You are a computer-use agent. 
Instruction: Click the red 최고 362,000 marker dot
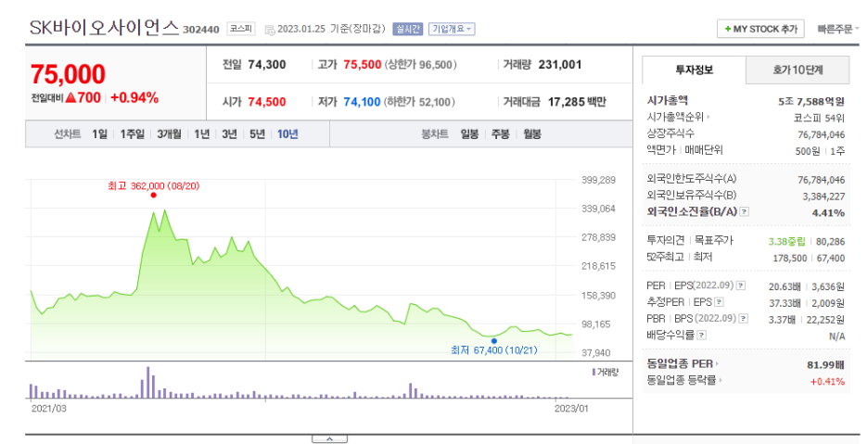coord(153,195)
